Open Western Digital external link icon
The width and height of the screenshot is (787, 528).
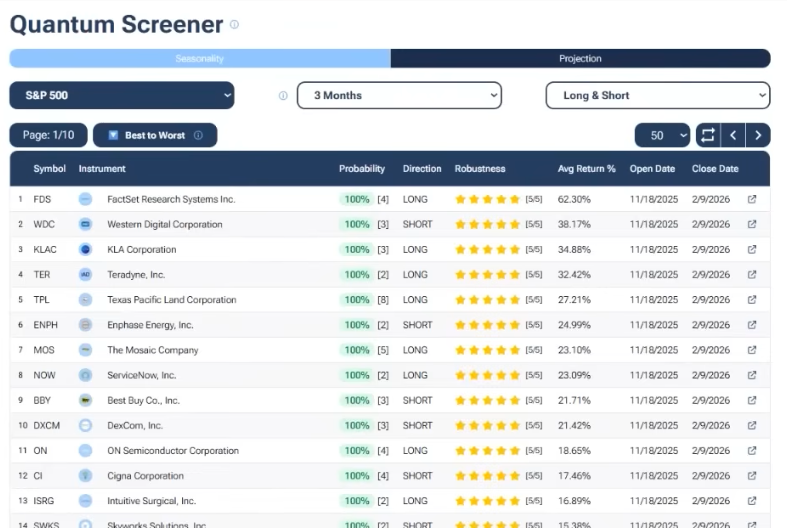752,224
